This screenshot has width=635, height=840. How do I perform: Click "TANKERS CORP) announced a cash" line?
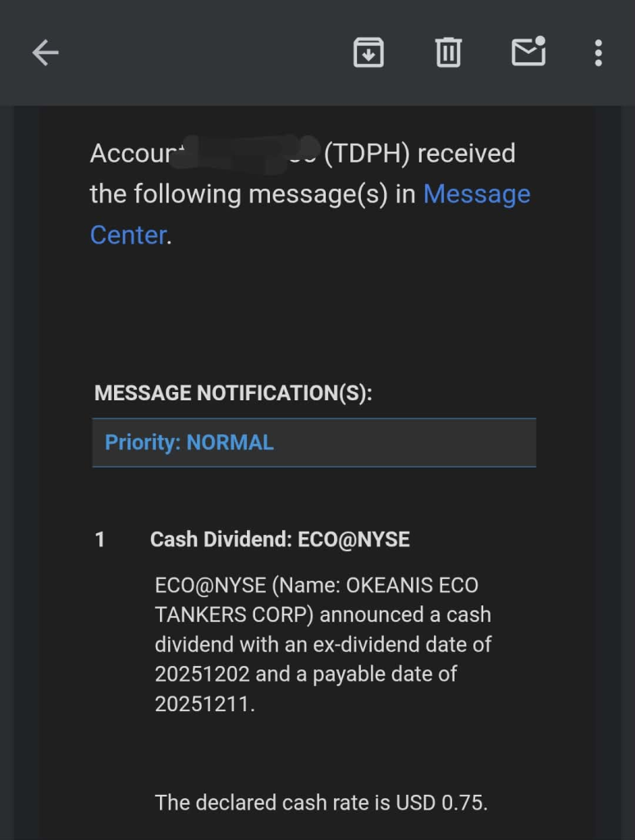[322, 615]
